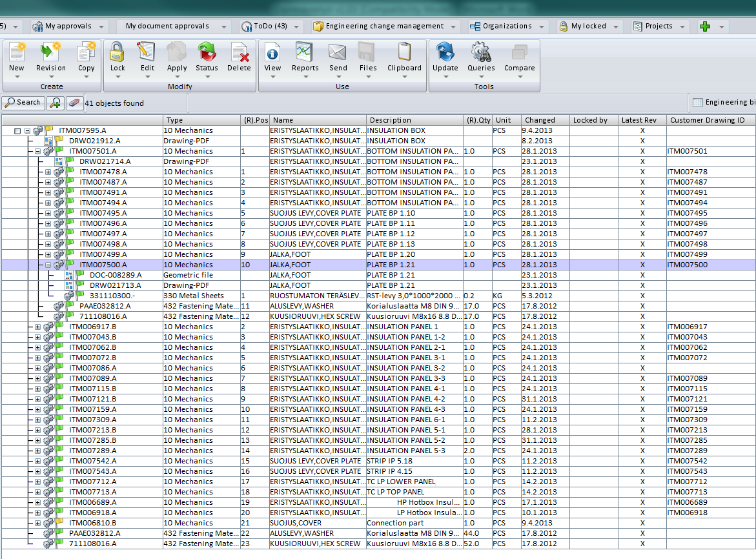Open the Files disk icon
The width and height of the screenshot is (756, 559).
point(367,52)
